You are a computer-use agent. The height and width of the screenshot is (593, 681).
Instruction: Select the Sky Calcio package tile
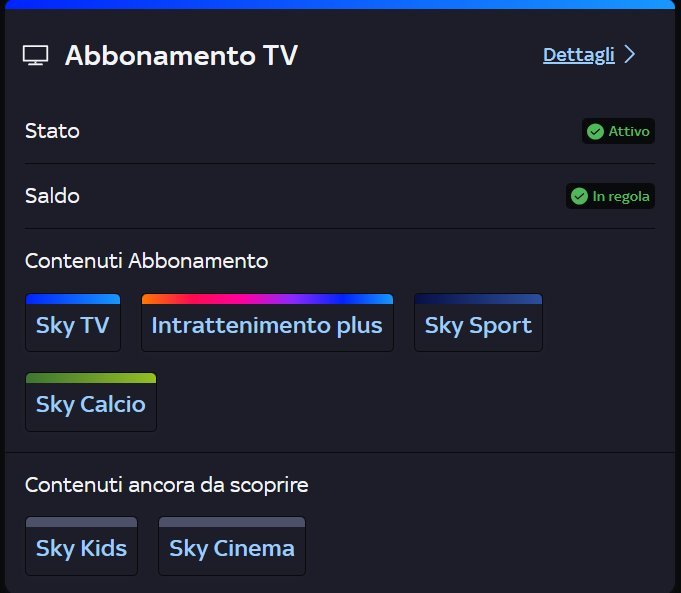click(x=90, y=405)
